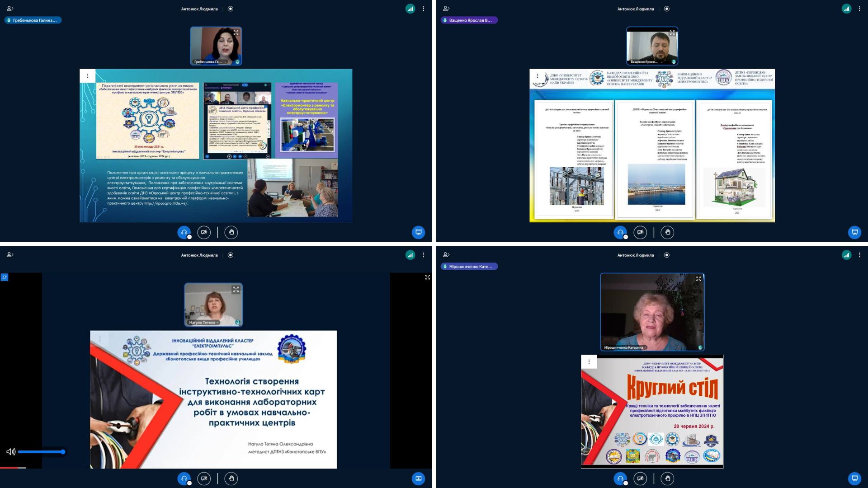The height and width of the screenshot is (488, 868).
Task: Toggle users list in Гребенькова Галина's session
Action: point(10,9)
